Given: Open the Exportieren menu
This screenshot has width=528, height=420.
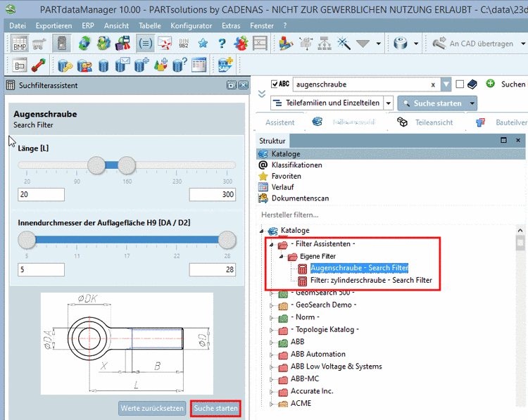Looking at the screenshot, I should (x=54, y=25).
